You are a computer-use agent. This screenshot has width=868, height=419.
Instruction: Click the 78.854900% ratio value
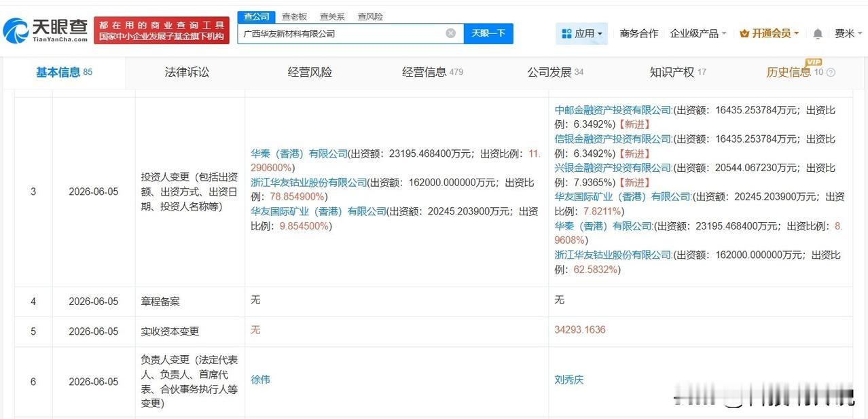pos(298,197)
